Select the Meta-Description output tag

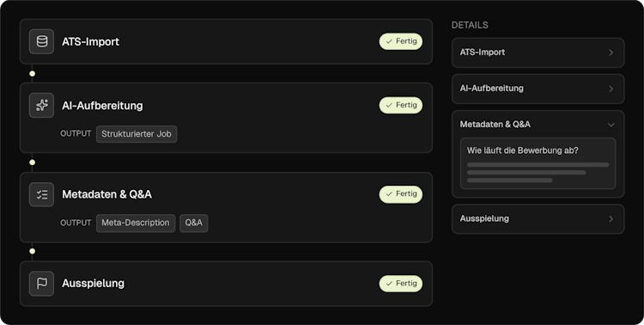[136, 223]
